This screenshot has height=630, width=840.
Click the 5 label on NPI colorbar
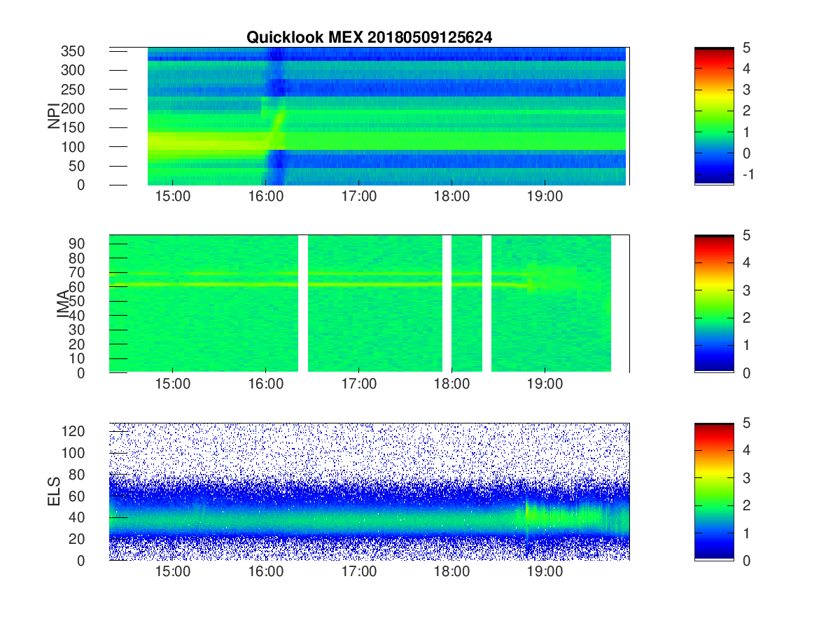pos(745,48)
